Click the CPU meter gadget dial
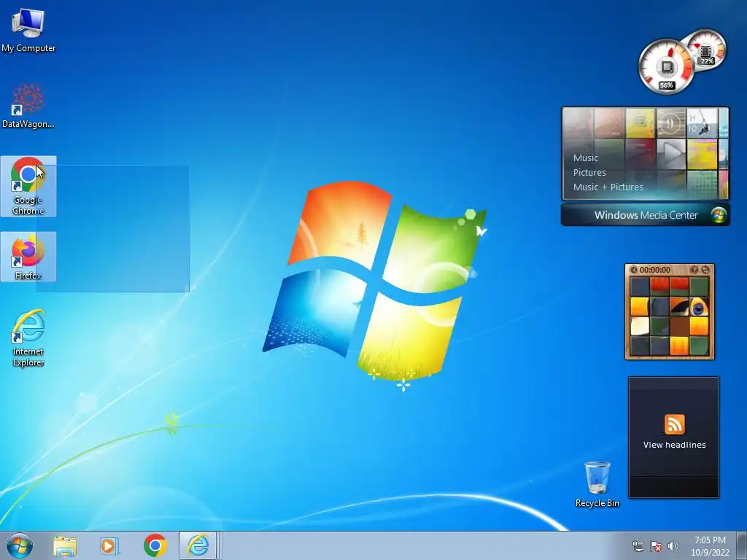747x560 pixels. tap(667, 66)
